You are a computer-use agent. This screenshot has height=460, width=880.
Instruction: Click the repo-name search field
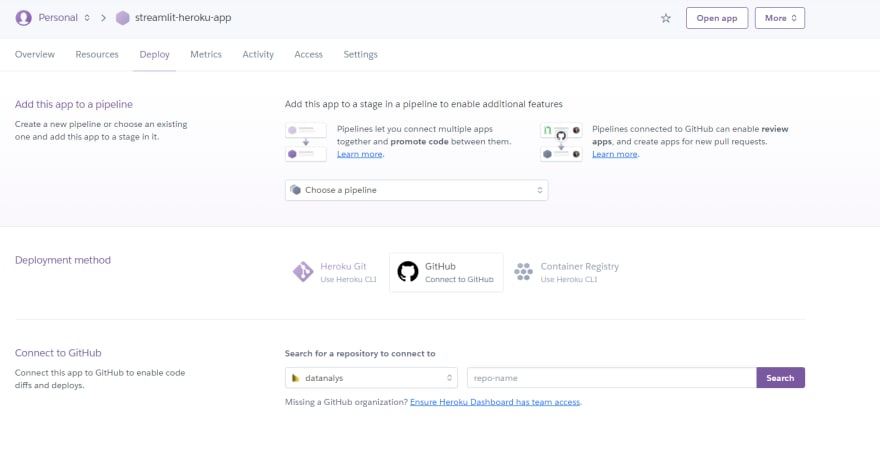point(612,378)
